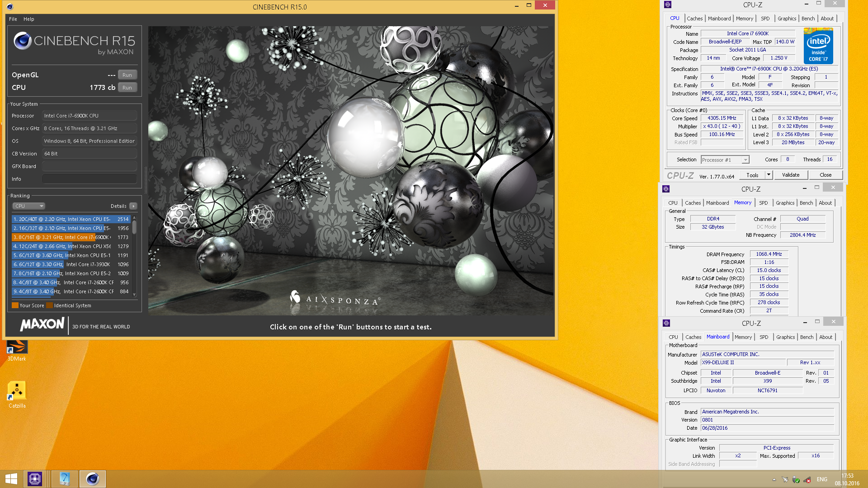Select ranking row 4 with score 1279
868x488 pixels.
pos(71,246)
